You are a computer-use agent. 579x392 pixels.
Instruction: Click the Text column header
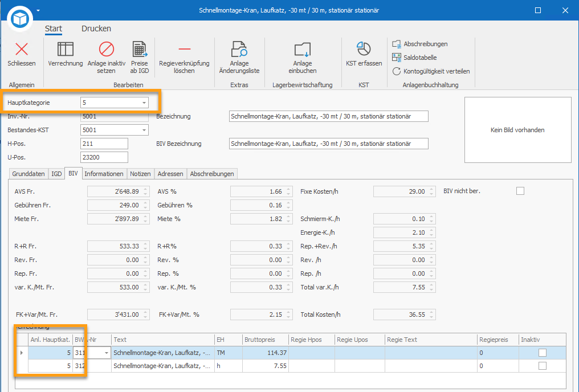click(163, 340)
